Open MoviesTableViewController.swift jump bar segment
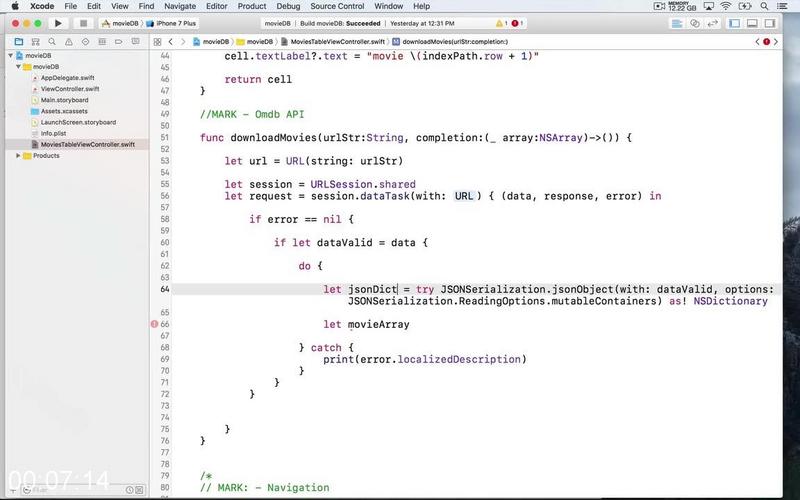 332,42
